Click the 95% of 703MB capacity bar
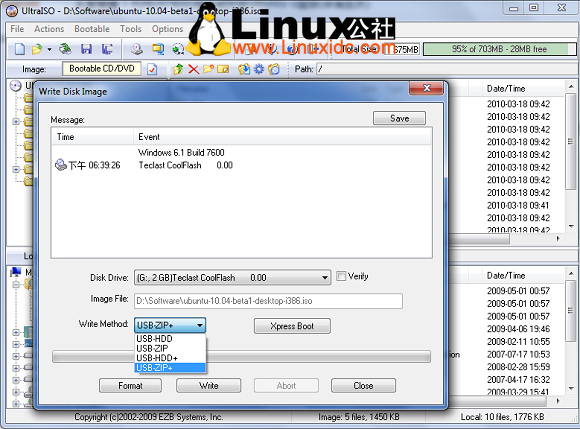This screenshot has width=580, height=429. coord(499,49)
